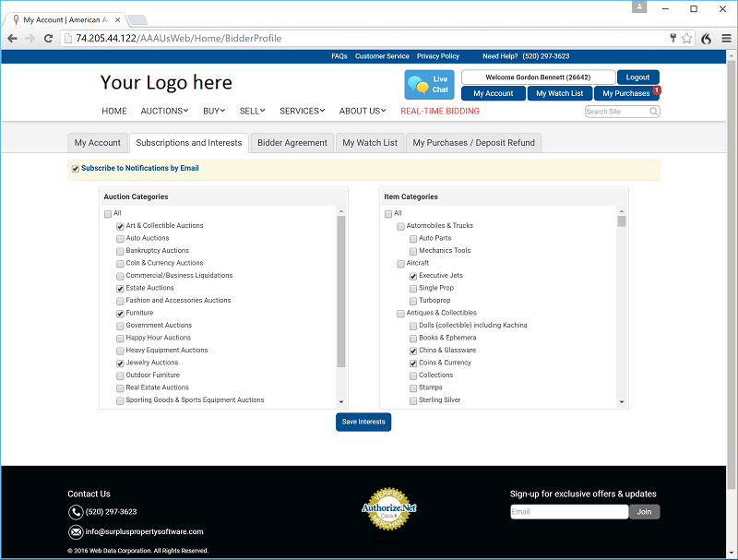This screenshot has width=738, height=560.
Task: Check Real Estate Auctions checkbox
Action: point(120,388)
